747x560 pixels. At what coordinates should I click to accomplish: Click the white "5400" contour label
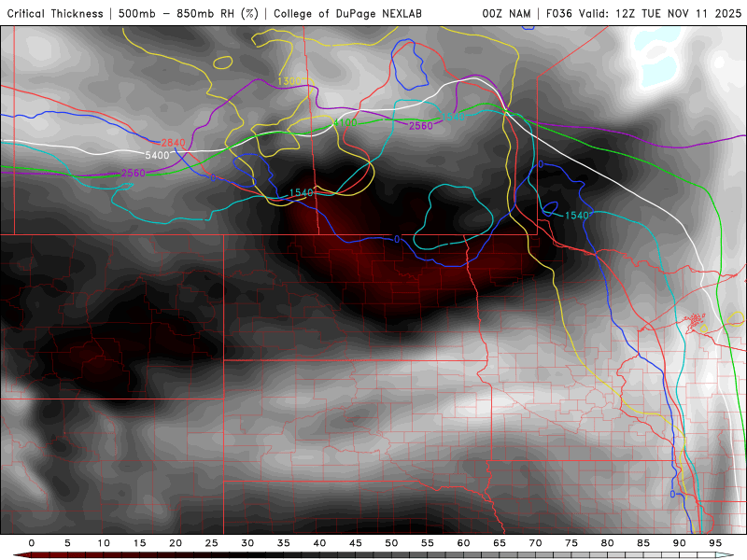click(x=157, y=155)
